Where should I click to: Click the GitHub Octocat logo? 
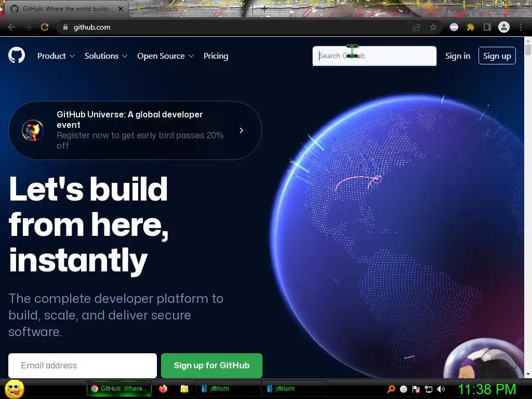click(x=17, y=55)
